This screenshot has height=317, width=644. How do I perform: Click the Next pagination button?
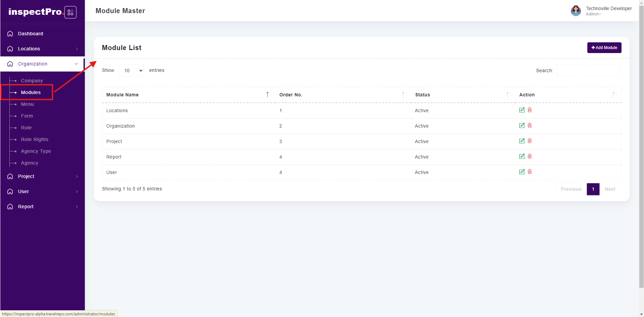[x=610, y=189]
